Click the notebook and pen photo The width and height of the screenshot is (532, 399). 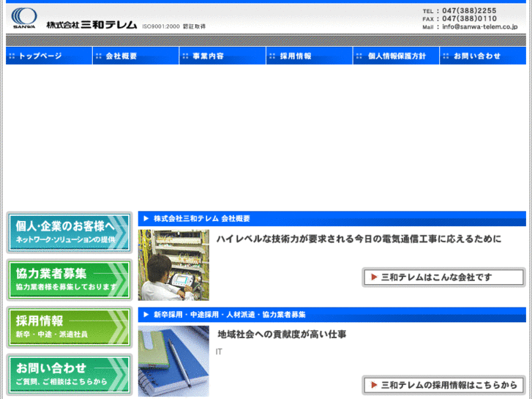point(173,361)
